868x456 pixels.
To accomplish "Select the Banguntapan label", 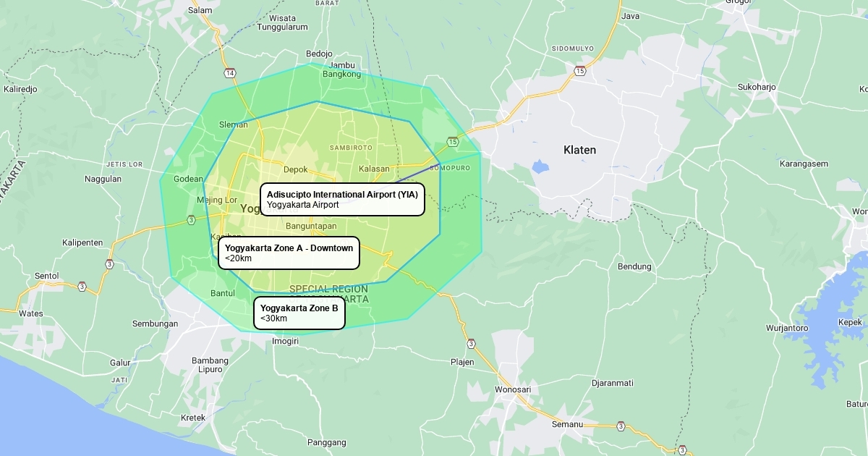I will tap(311, 226).
